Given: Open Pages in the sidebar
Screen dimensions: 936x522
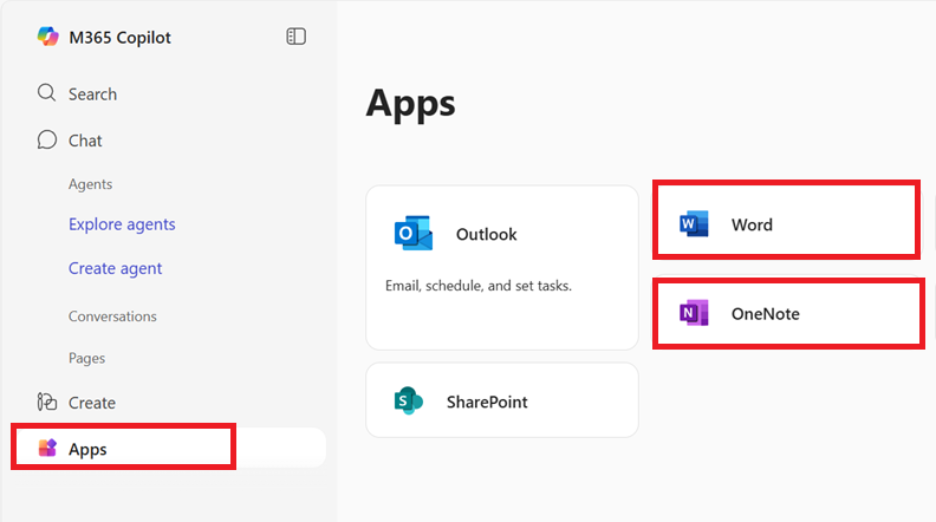Looking at the screenshot, I should (x=87, y=358).
